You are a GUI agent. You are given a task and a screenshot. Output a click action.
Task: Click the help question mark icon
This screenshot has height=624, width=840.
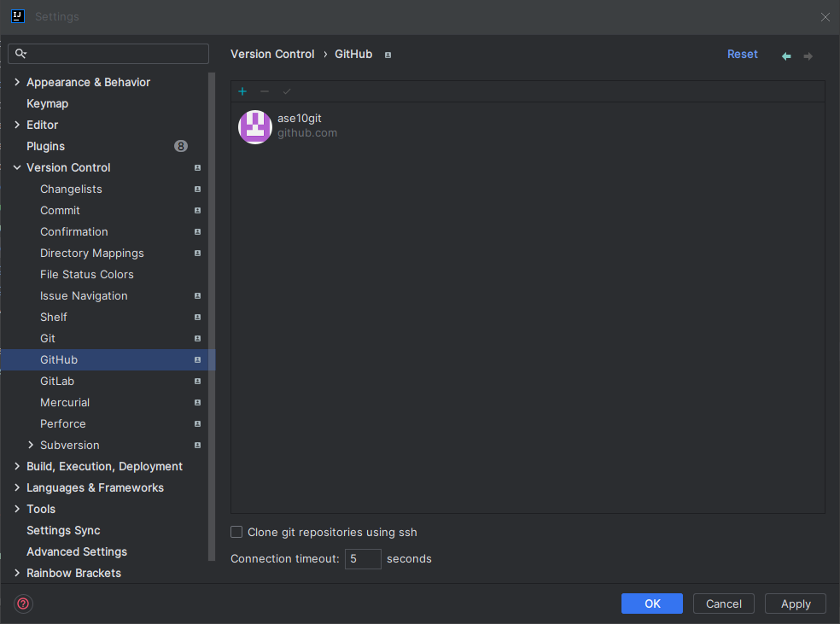point(23,604)
